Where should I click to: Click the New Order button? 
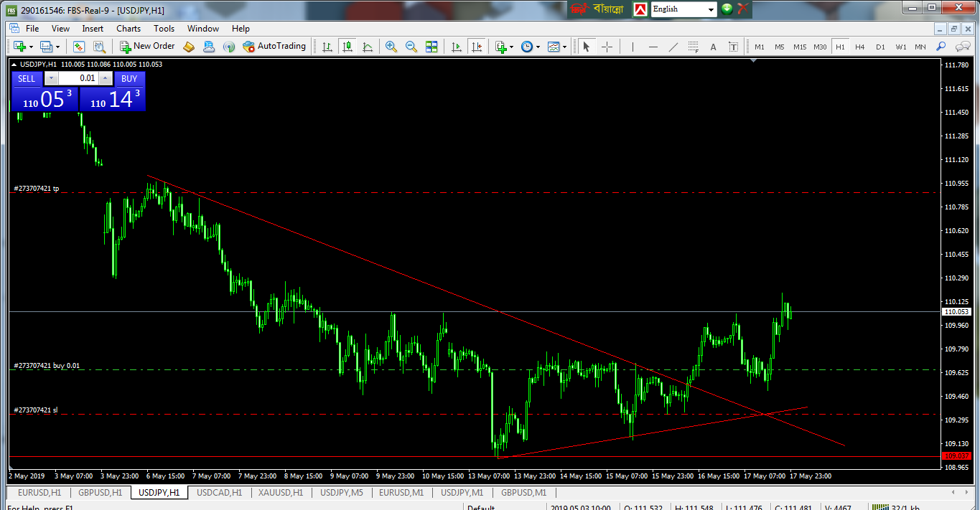pos(147,47)
